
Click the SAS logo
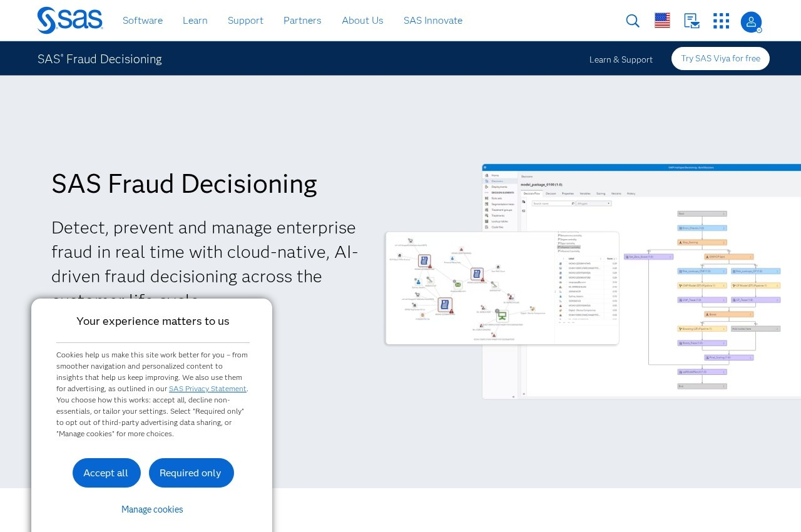(x=70, y=20)
